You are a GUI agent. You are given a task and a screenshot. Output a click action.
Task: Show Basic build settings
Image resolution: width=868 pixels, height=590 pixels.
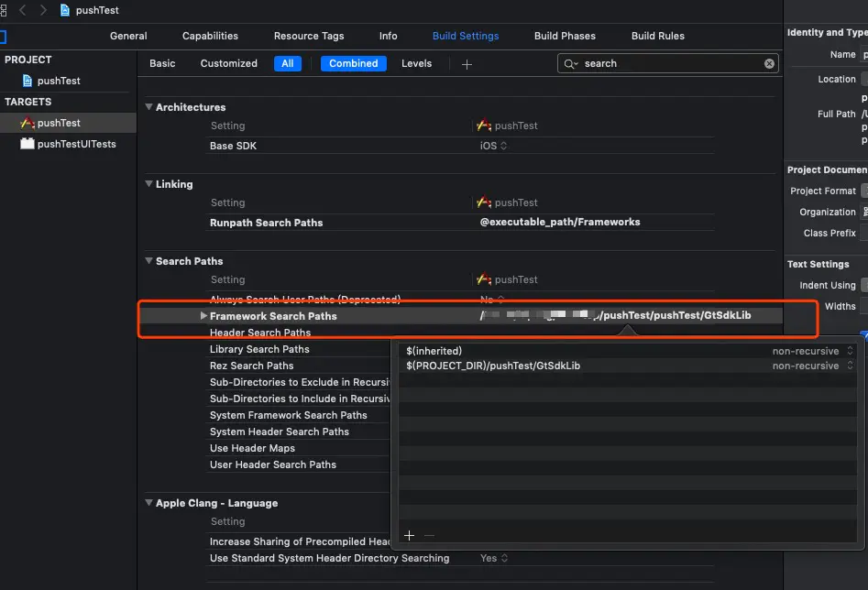162,63
